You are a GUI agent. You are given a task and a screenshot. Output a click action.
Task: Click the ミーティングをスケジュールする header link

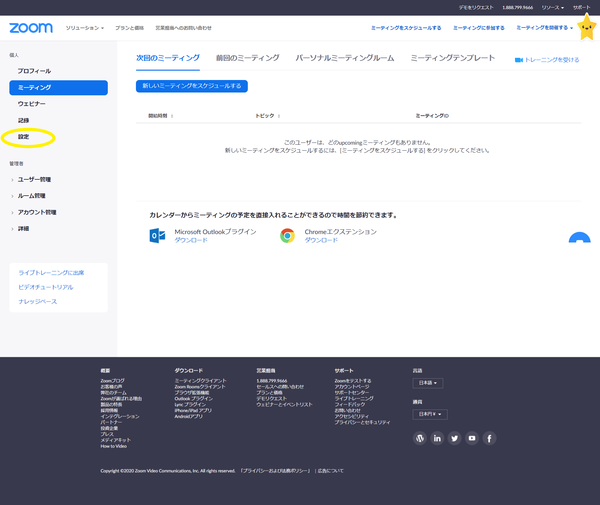coord(406,28)
